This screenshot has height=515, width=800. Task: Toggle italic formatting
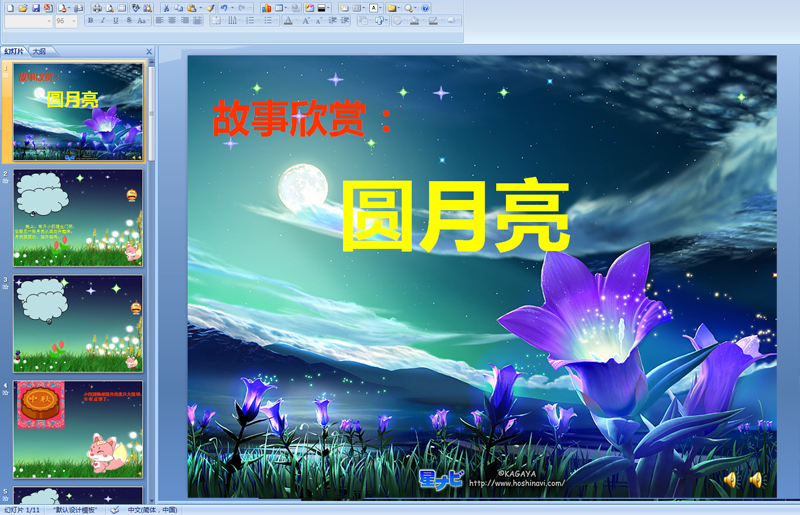click(103, 20)
